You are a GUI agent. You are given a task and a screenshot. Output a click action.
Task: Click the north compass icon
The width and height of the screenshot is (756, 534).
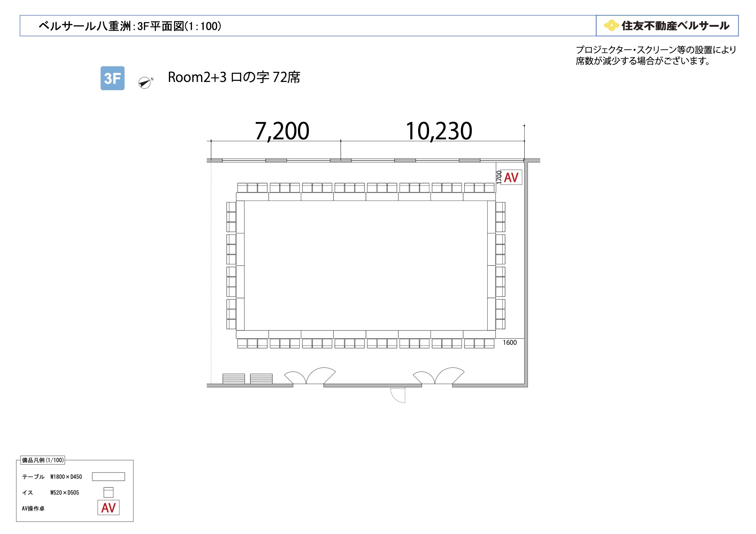[x=145, y=82]
